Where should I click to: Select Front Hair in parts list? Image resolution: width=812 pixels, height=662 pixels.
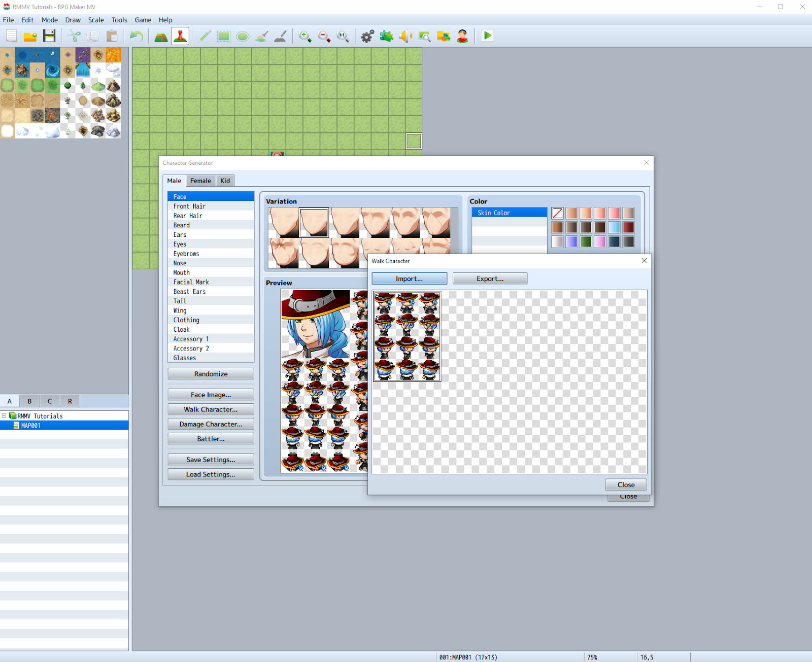[x=211, y=206]
